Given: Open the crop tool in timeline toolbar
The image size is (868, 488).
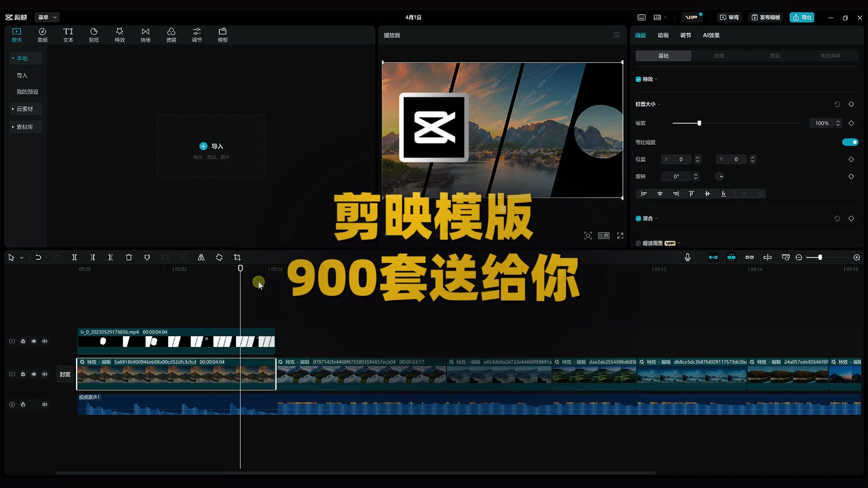Looking at the screenshot, I should point(237,258).
